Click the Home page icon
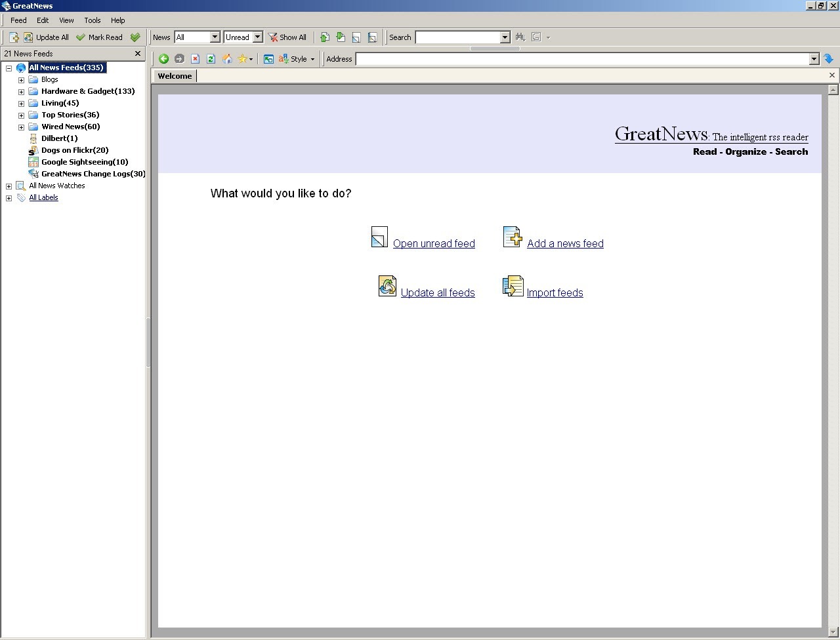 [x=227, y=59]
